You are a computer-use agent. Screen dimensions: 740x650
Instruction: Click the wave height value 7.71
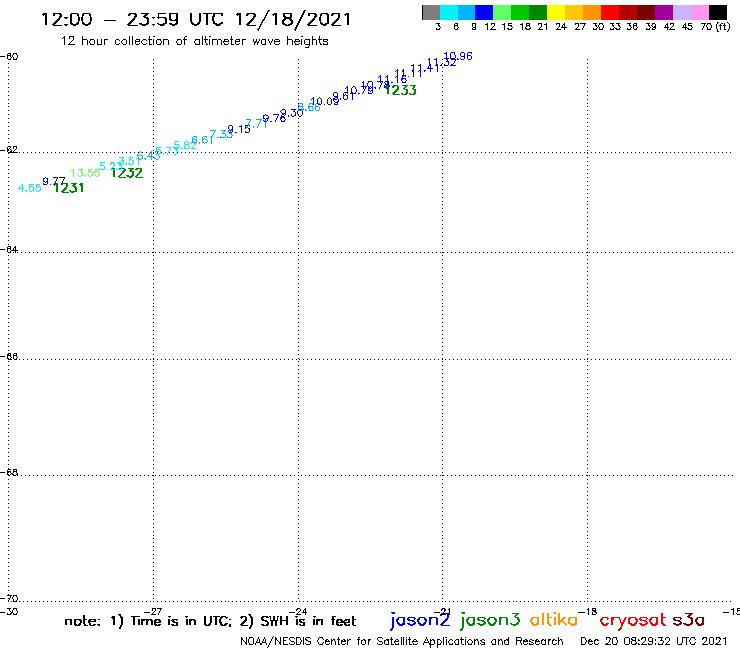(x=257, y=124)
